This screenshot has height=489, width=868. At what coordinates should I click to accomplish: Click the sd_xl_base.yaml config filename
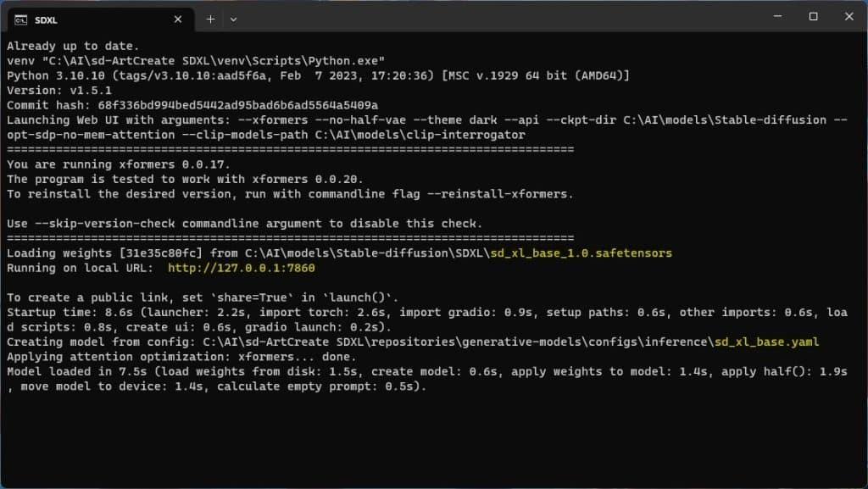[766, 342]
